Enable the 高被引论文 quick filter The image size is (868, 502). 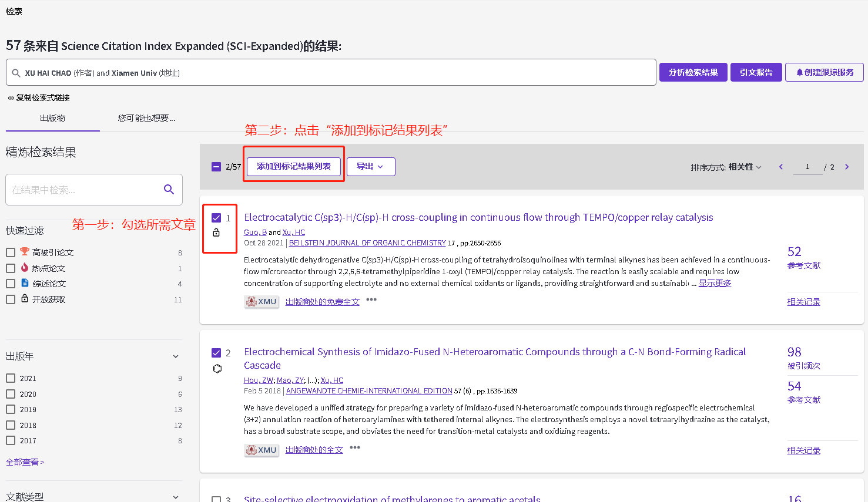point(11,252)
